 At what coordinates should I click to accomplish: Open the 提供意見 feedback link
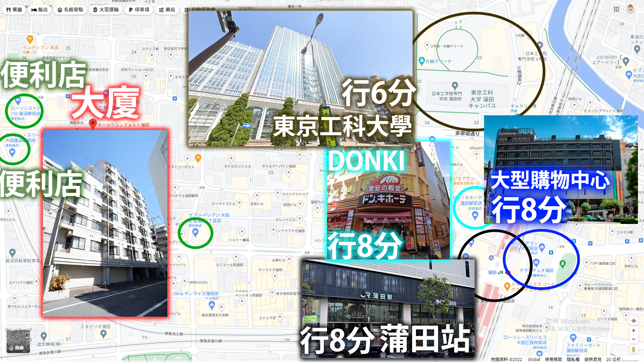[593, 359]
